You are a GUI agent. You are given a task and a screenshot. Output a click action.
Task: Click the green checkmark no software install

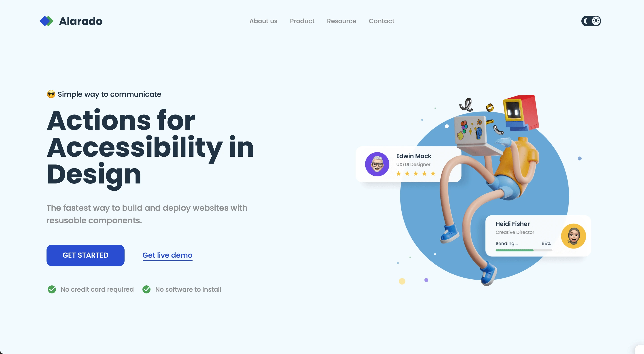pyautogui.click(x=147, y=289)
